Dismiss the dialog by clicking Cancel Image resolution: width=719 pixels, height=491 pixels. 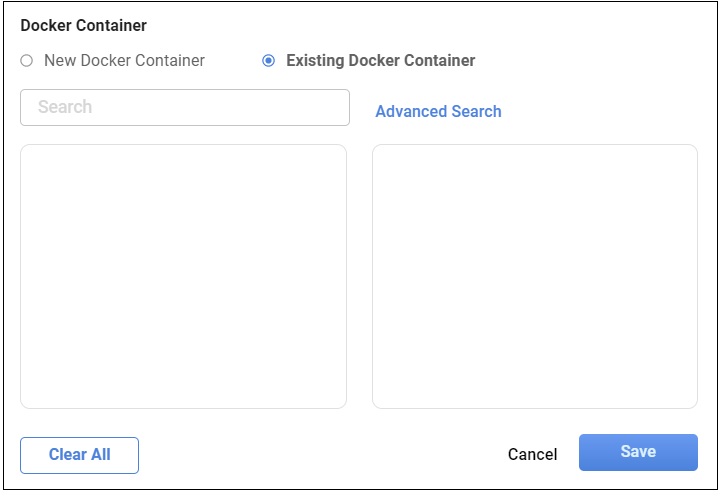tap(532, 454)
